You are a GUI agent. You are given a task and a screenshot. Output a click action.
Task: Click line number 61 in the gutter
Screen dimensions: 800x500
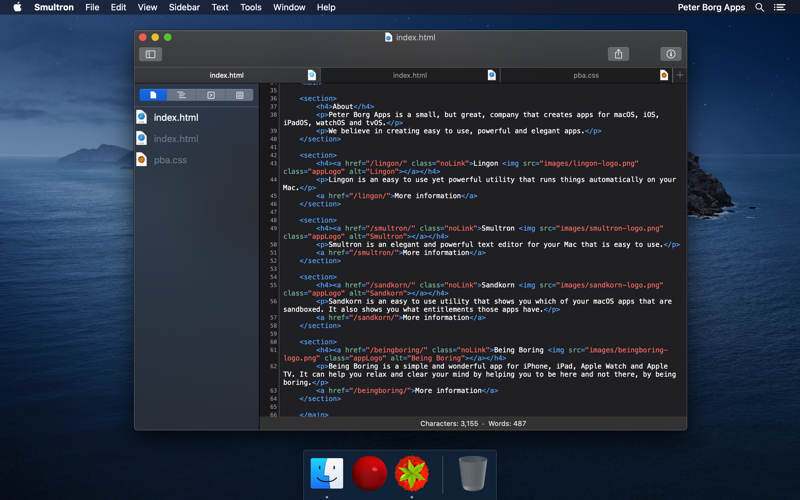click(x=273, y=350)
